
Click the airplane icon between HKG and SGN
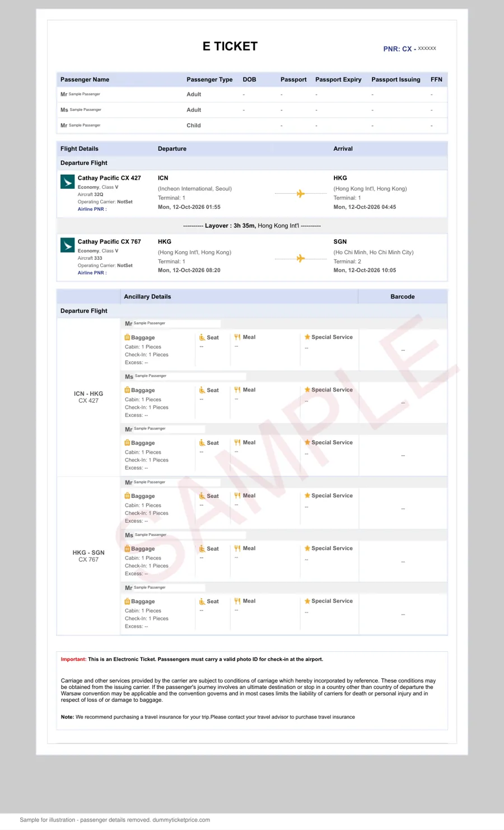coord(301,258)
